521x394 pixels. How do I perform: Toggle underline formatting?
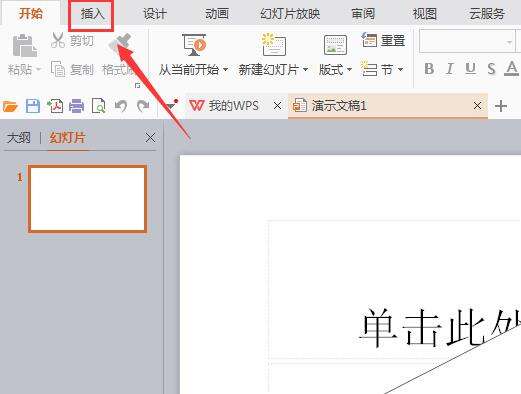pos(470,69)
